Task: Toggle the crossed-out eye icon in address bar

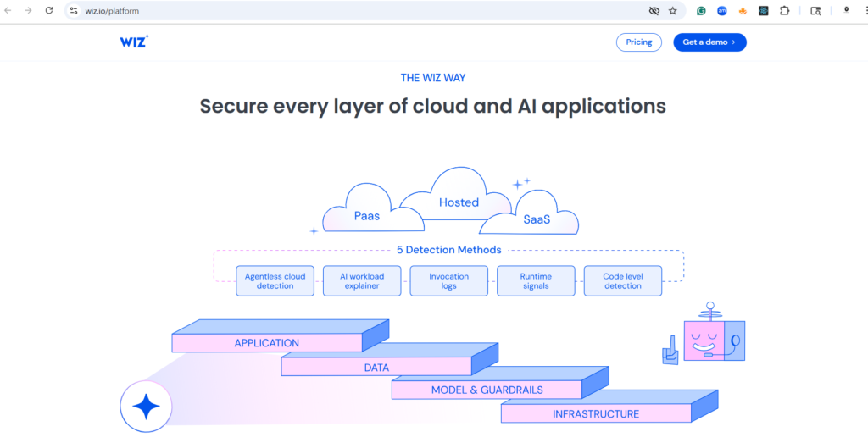Action: [654, 11]
